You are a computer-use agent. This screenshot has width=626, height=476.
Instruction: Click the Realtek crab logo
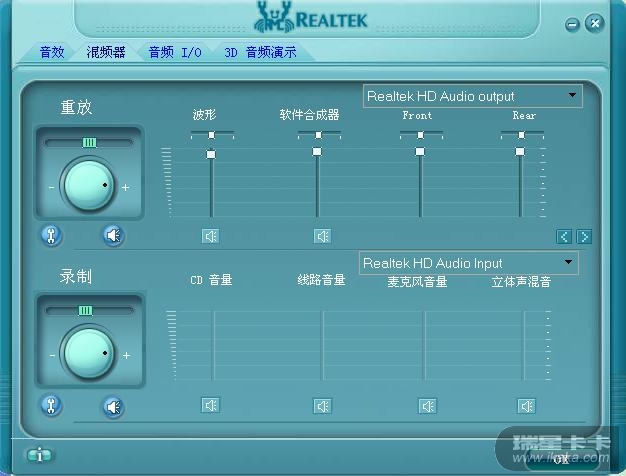coord(274,17)
